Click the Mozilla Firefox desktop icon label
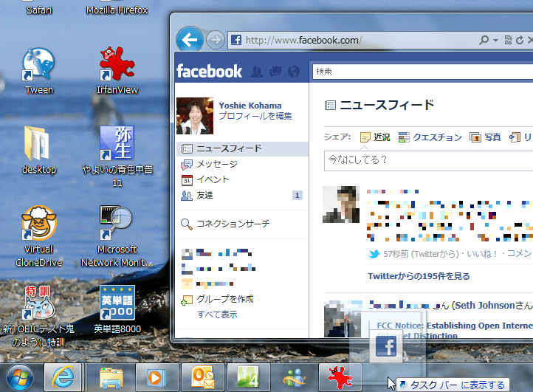This screenshot has height=392, width=533. tap(117, 10)
